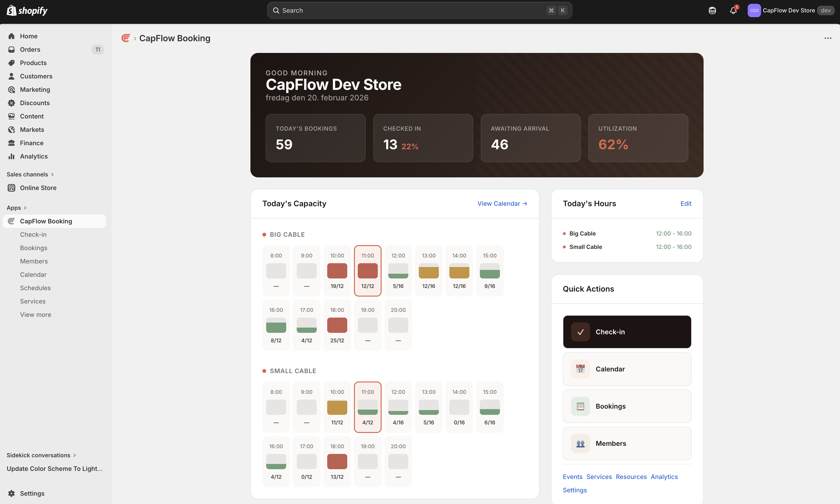Image resolution: width=840 pixels, height=504 pixels.
Task: Open the Check-in menu item
Action: (33, 234)
